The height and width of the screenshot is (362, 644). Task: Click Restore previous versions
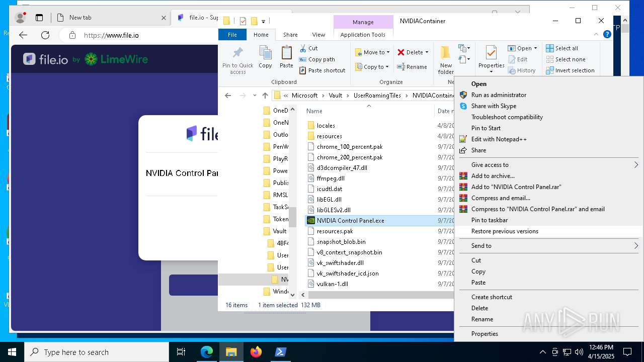505,231
